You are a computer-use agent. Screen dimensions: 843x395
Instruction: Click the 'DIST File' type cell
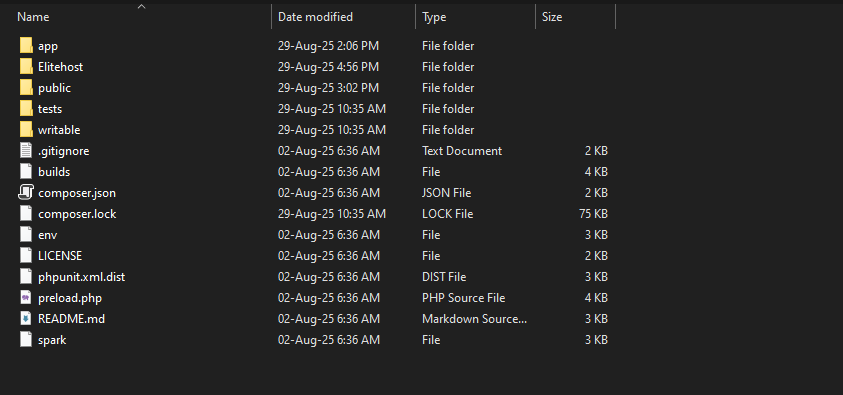pyautogui.click(x=444, y=277)
